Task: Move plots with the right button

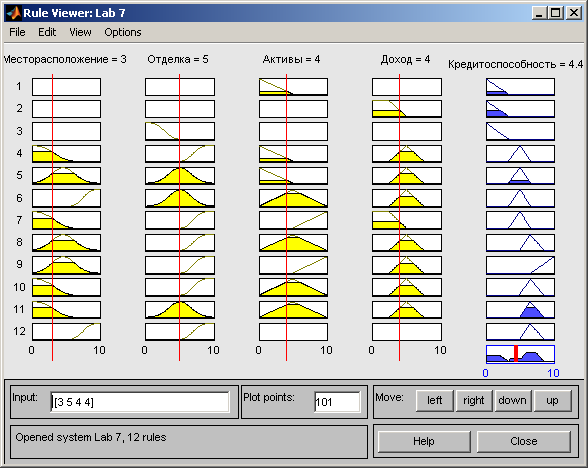Action: (474, 400)
